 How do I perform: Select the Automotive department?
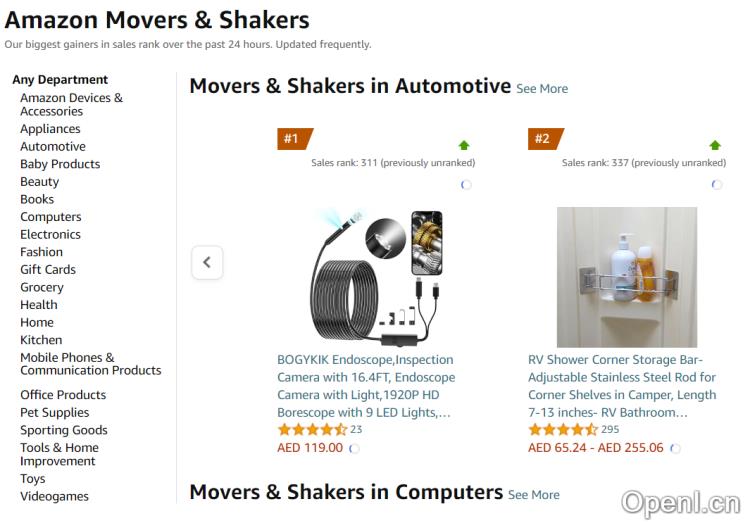[x=53, y=147]
